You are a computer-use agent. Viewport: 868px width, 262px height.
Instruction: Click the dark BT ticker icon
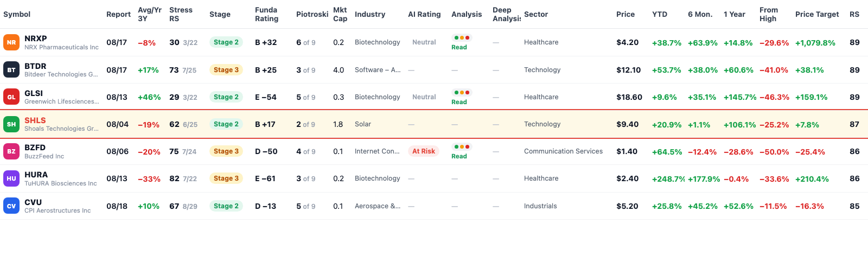point(11,70)
